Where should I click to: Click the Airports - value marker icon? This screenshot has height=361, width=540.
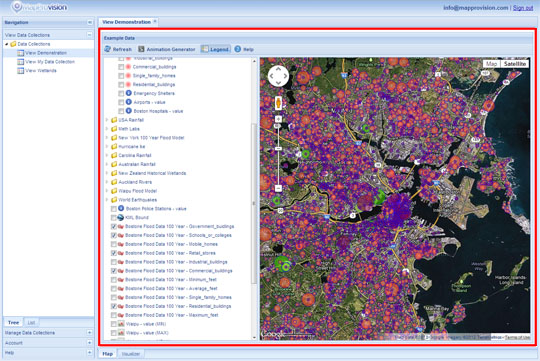click(128, 102)
